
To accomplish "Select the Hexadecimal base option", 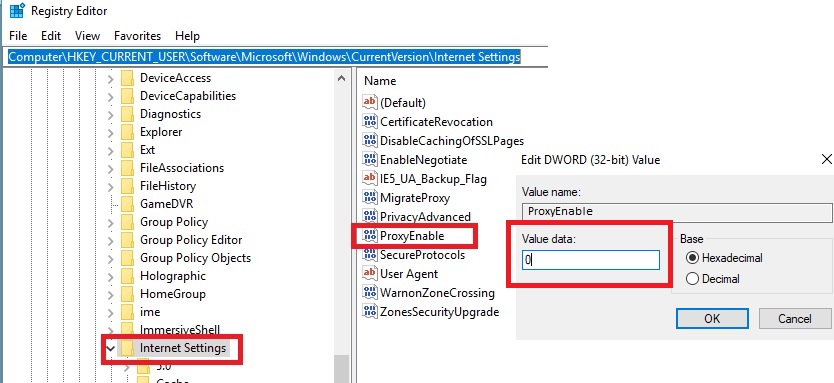I will tap(692, 258).
